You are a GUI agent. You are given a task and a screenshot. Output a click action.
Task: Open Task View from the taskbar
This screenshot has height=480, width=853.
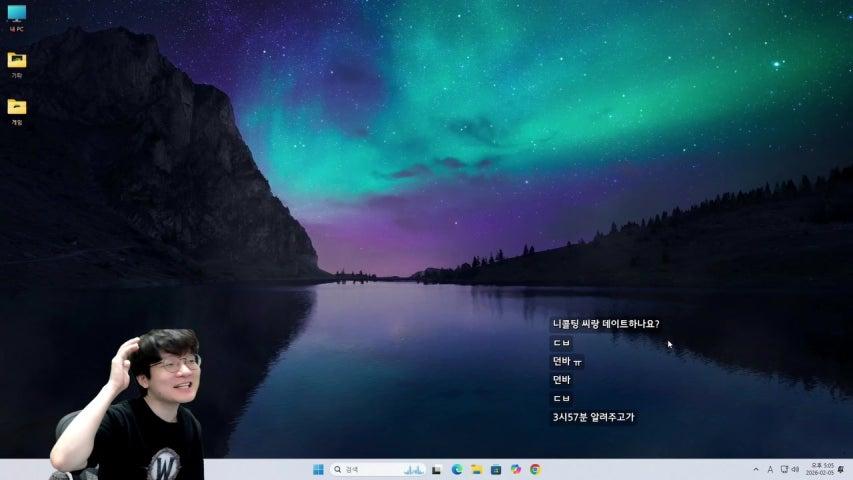[x=437, y=469]
